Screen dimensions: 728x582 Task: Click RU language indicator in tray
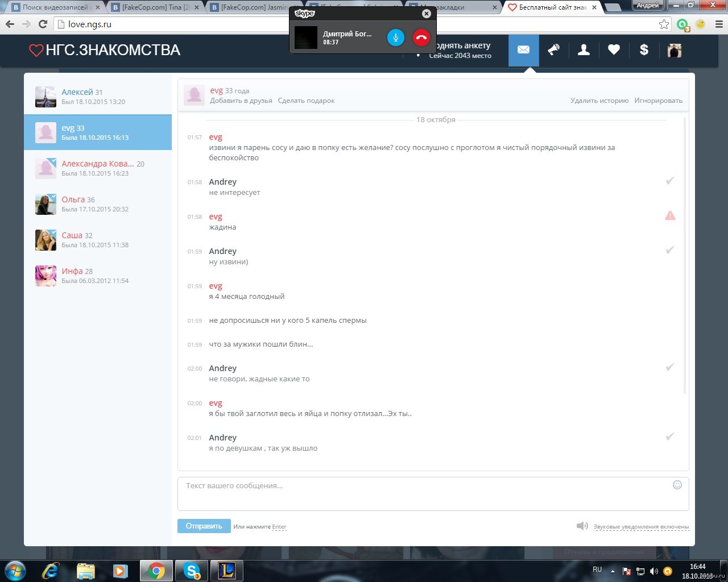click(597, 569)
